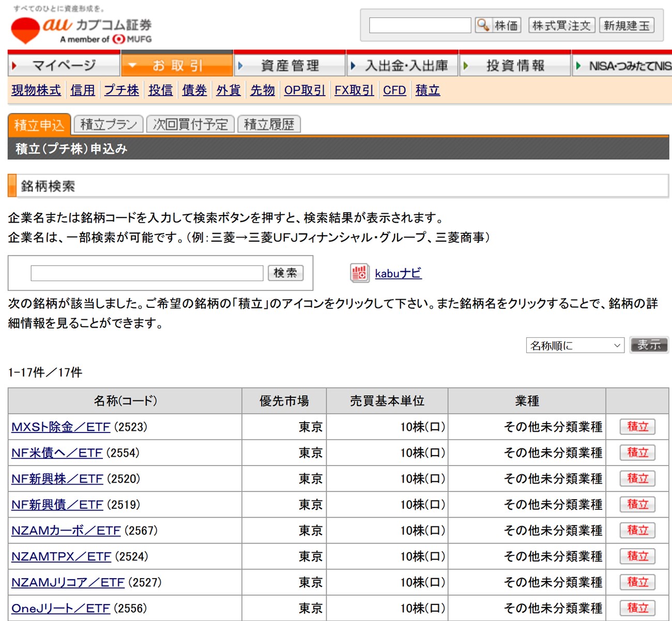
Task: Click 積立 button for NF新興債／ETF
Action: pos(637,504)
